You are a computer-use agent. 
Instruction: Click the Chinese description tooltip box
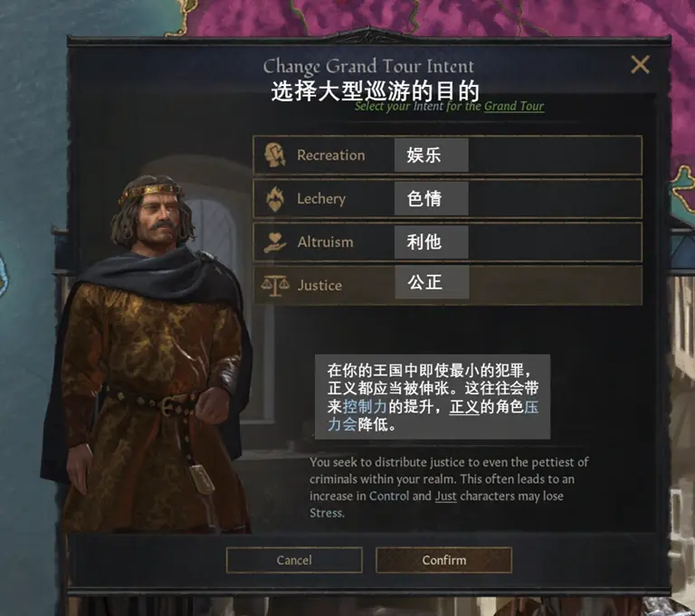pos(433,396)
